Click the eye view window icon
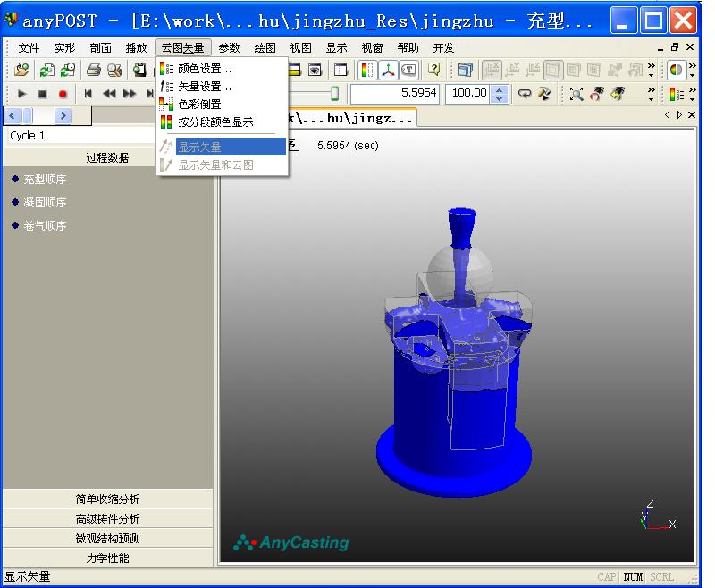Image resolution: width=715 pixels, height=588 pixels. 315,70
